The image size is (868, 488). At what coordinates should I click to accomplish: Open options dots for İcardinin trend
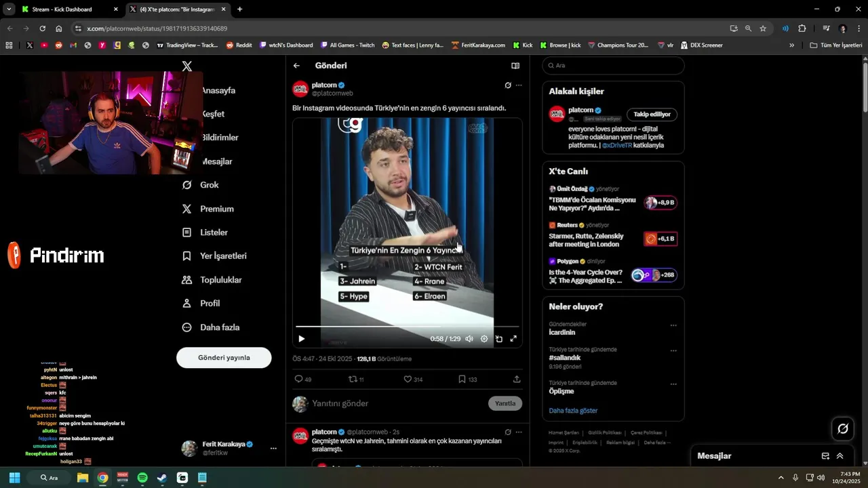(673, 326)
